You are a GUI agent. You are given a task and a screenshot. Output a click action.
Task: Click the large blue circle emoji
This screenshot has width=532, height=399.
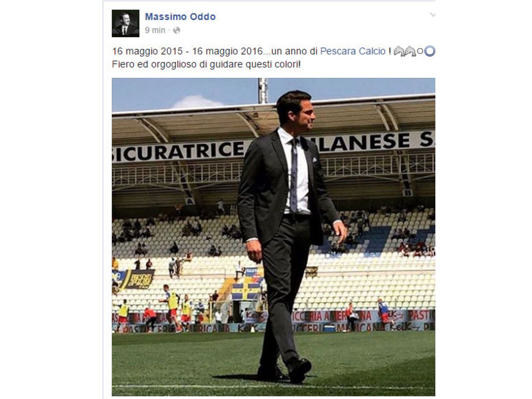(x=430, y=51)
